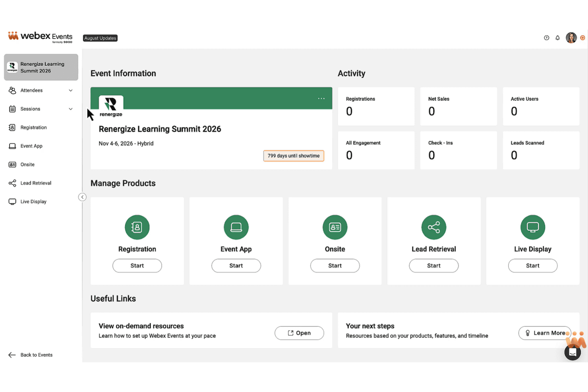
Task: Start the Lead Retrieval product
Action: [434, 266]
